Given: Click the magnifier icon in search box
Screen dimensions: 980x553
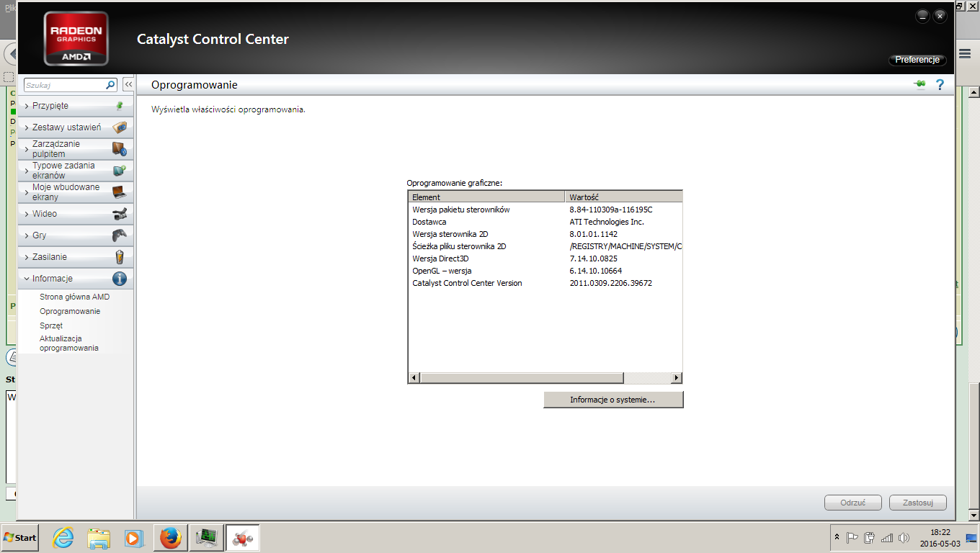Looking at the screenshot, I should click(110, 85).
